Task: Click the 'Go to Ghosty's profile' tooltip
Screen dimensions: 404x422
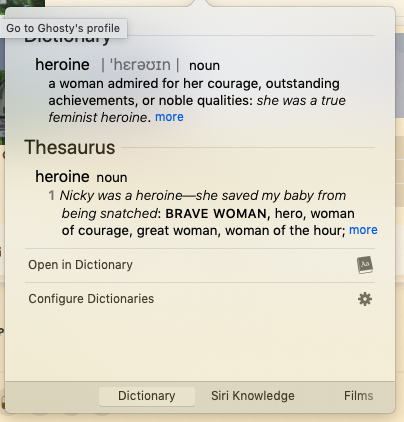Action: coord(63,28)
